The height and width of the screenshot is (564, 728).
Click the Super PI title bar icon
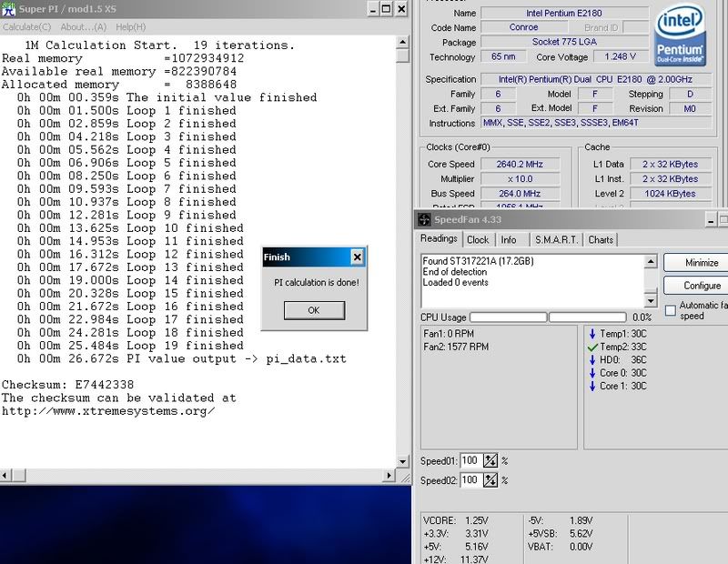tap(8, 8)
